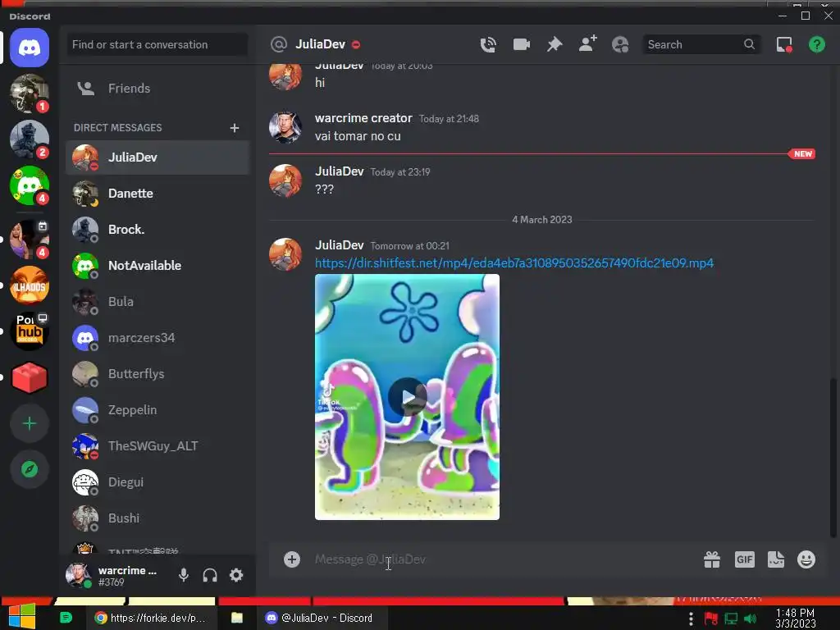840x630 pixels.
Task: Click the taskbar volume icon
Action: (x=751, y=619)
